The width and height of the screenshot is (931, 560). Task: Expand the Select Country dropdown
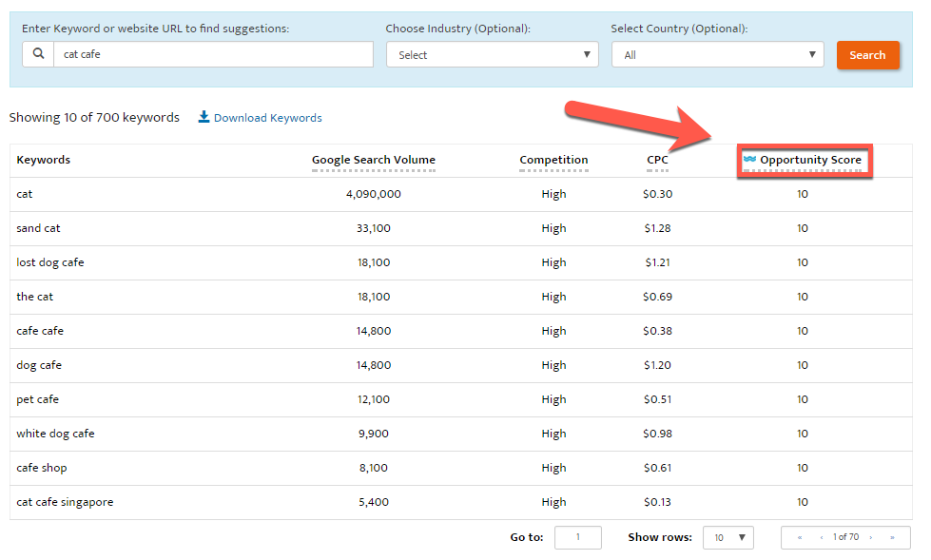[x=717, y=55]
